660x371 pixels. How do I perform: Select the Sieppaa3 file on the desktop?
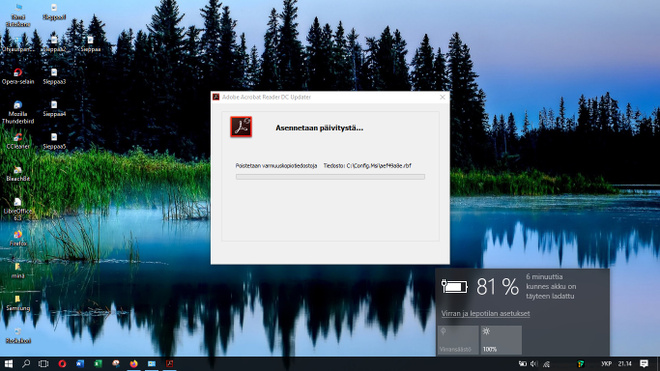click(54, 77)
